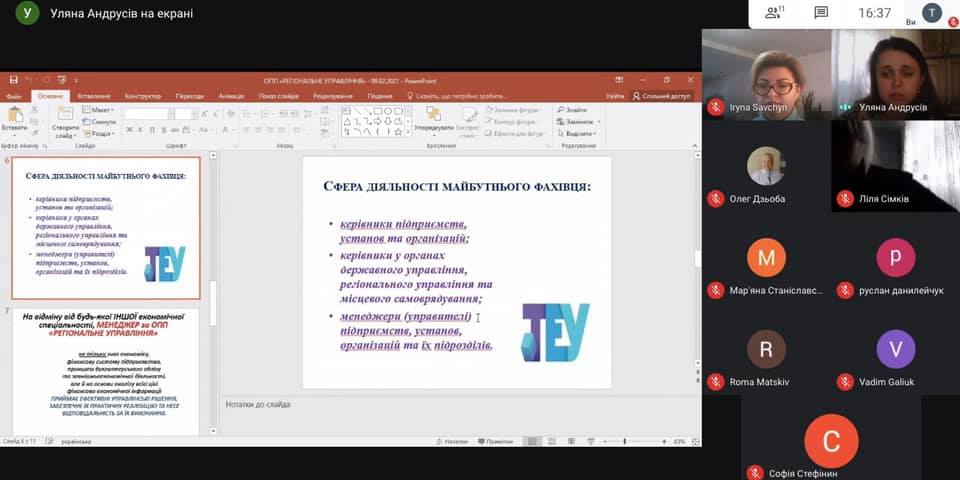
Task: Switch to the Insert (Вставлення) tab
Action: 94,96
